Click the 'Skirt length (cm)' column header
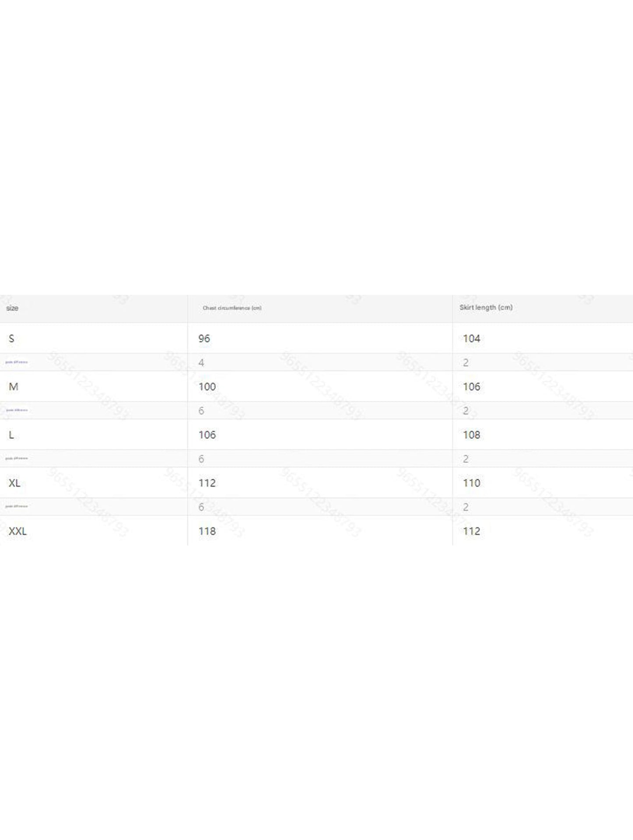This screenshot has height=840, width=633. (486, 308)
